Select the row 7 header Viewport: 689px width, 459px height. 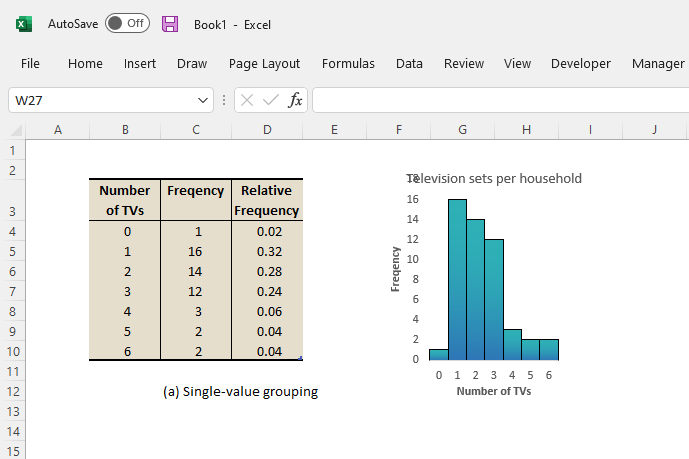(x=13, y=290)
